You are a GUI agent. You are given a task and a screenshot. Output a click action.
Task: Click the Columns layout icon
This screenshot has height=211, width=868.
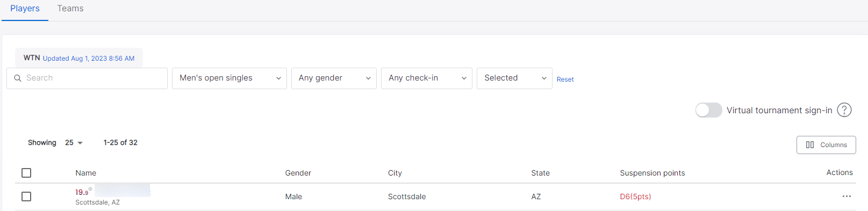click(x=810, y=145)
